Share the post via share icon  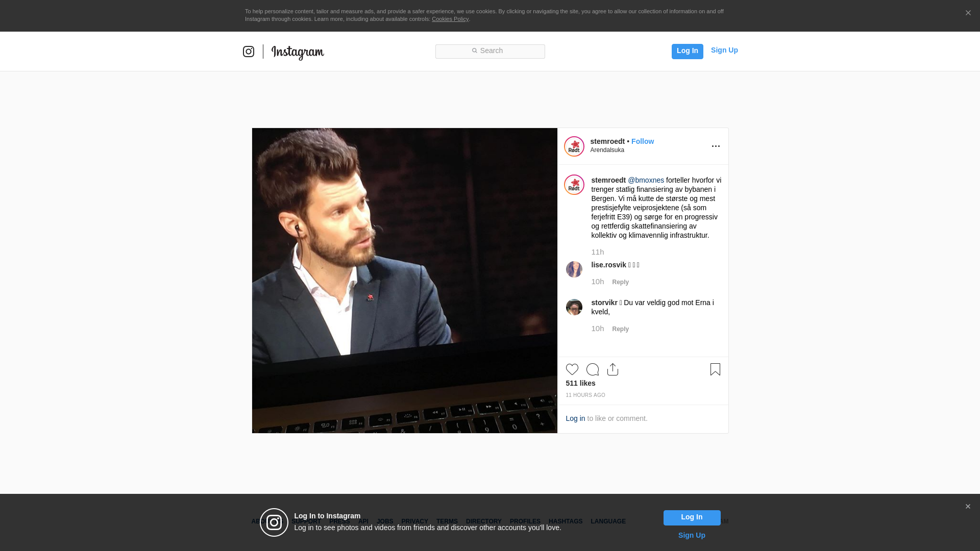point(613,369)
